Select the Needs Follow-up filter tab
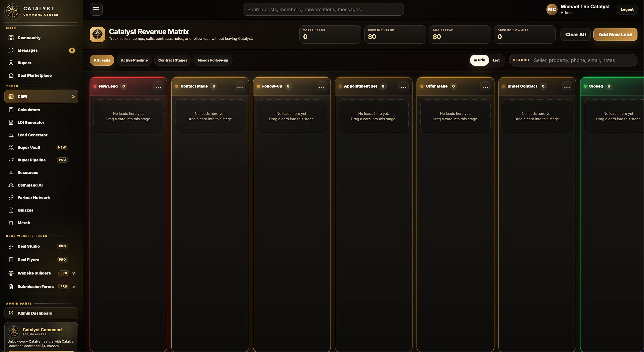 click(x=213, y=60)
